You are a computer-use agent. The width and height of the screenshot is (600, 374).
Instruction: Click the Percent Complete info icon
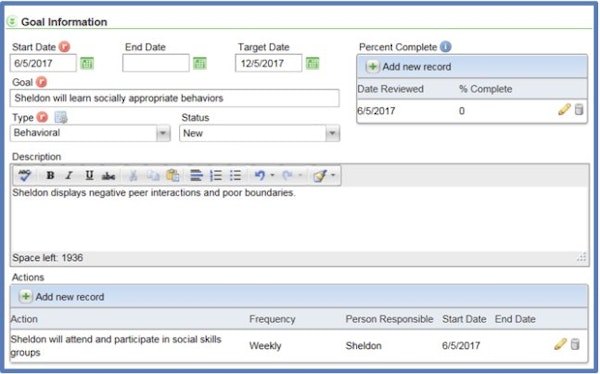click(445, 47)
